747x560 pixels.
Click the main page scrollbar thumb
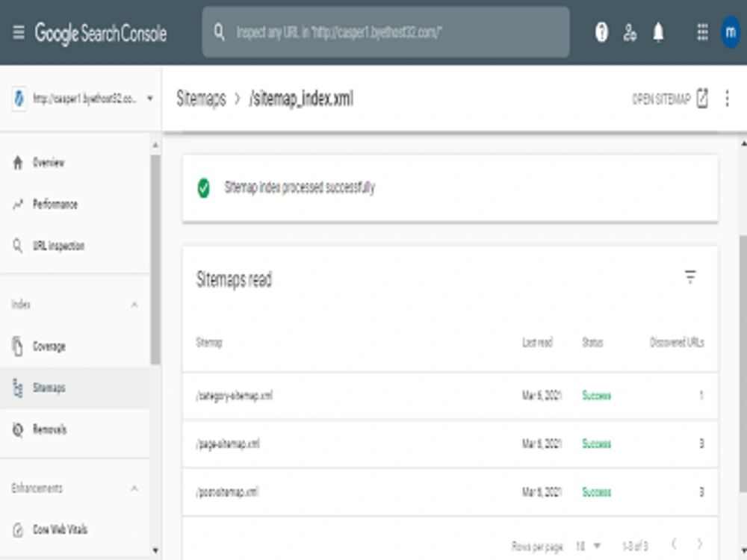[x=743, y=364]
